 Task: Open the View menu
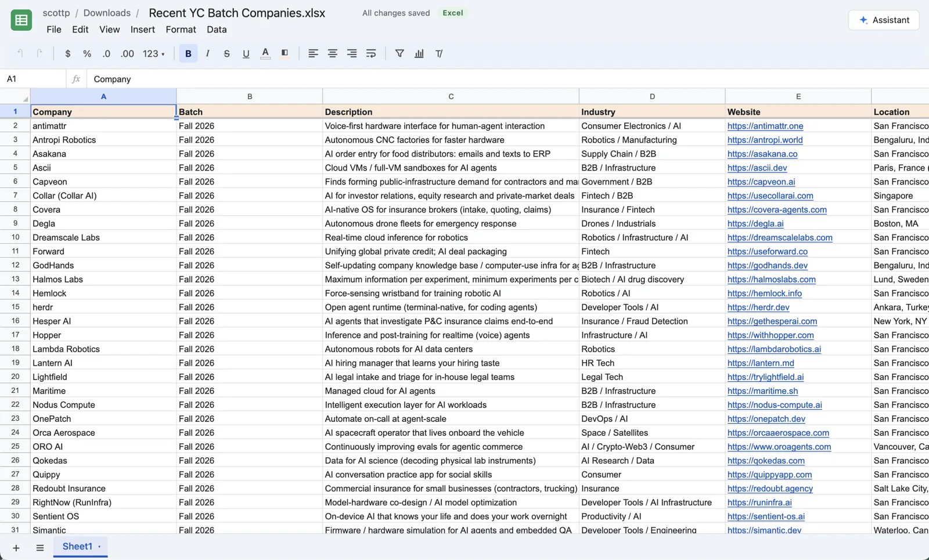pos(109,30)
